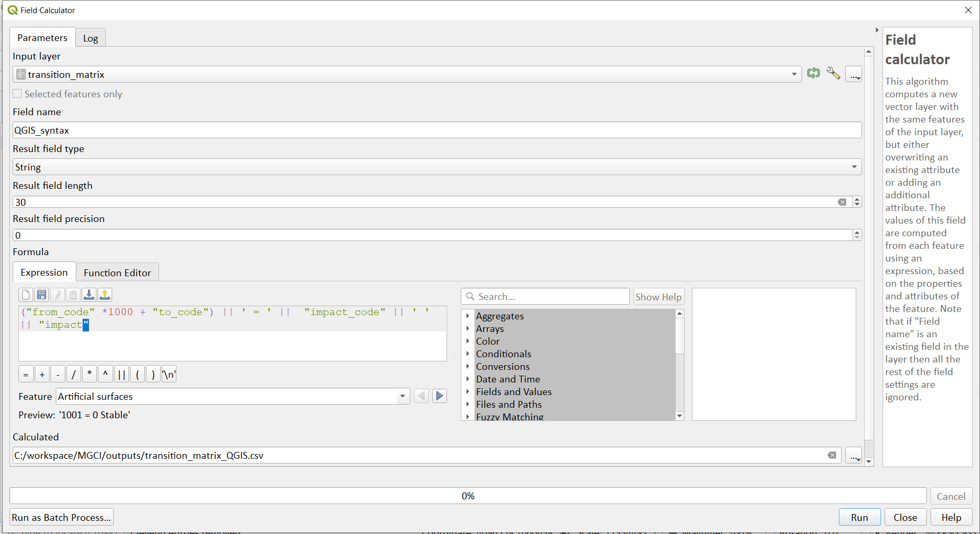The width and height of the screenshot is (980, 534).
Task: Clear the Calculated output path
Action: click(x=832, y=455)
